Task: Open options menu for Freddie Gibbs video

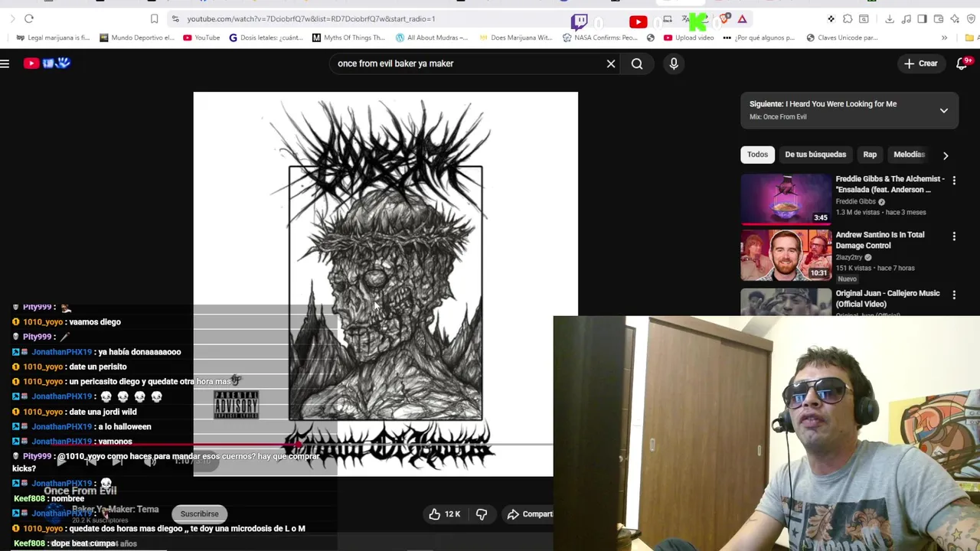Action: pyautogui.click(x=954, y=180)
